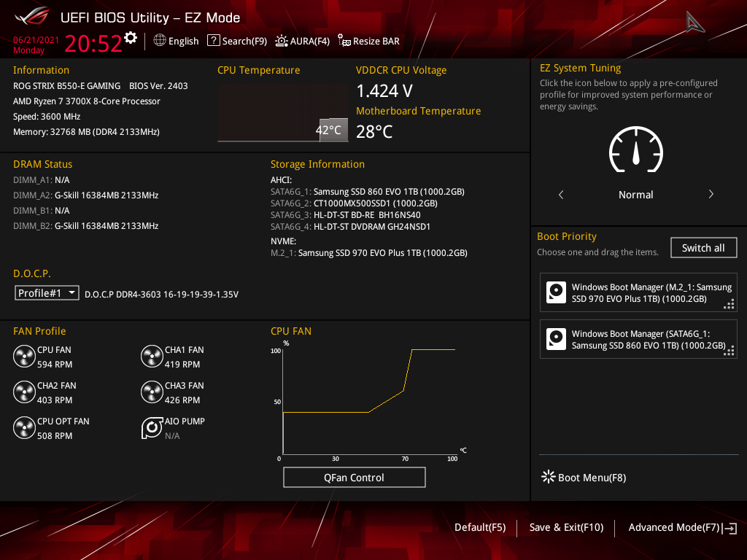Open Boot Menu (F8)

(584, 477)
